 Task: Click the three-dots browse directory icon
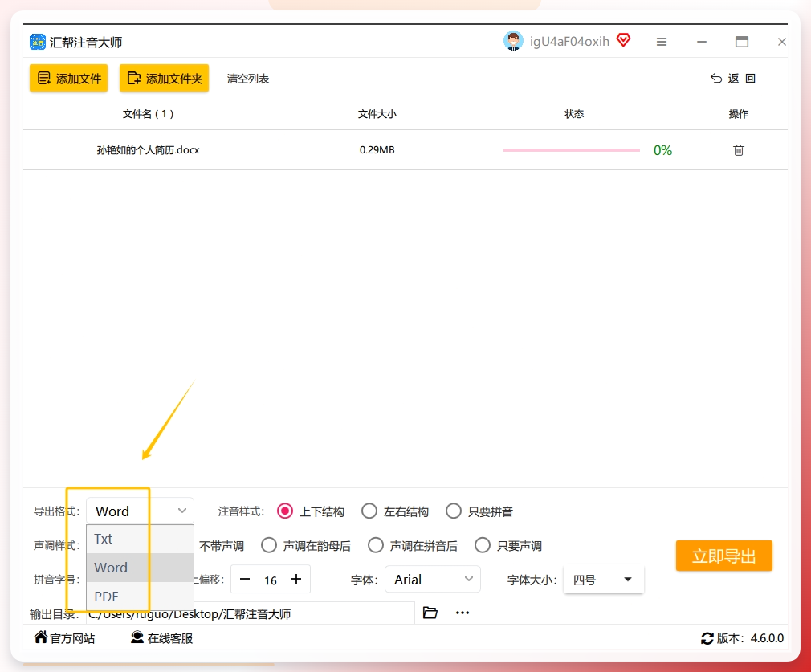click(462, 613)
